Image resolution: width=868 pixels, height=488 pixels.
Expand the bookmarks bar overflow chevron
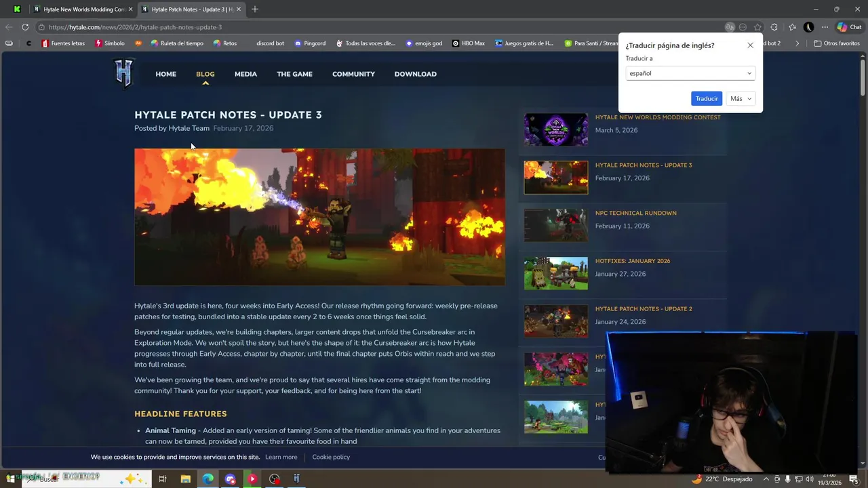[x=797, y=43]
